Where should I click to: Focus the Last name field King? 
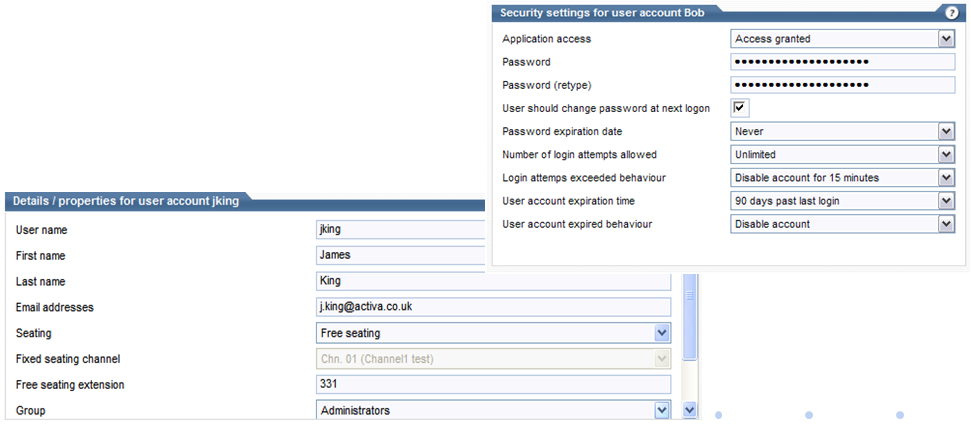494,281
